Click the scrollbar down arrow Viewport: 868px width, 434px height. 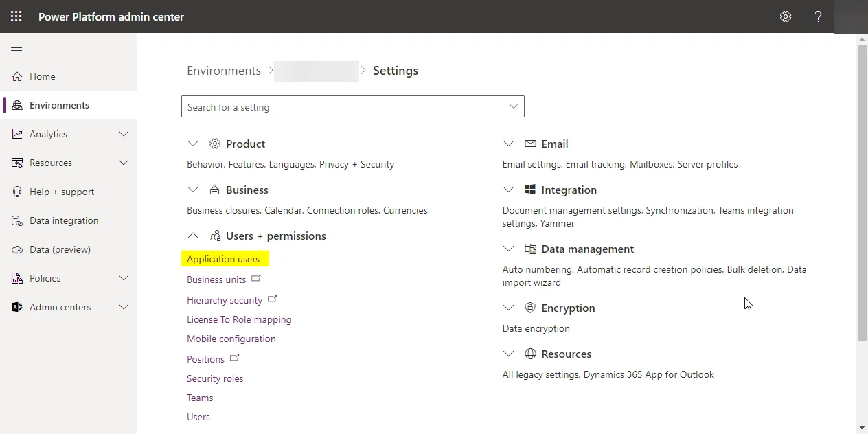click(x=863, y=428)
